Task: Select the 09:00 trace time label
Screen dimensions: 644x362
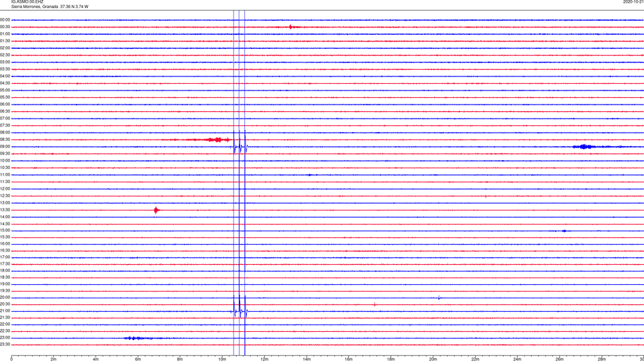Action: [x=5, y=147]
